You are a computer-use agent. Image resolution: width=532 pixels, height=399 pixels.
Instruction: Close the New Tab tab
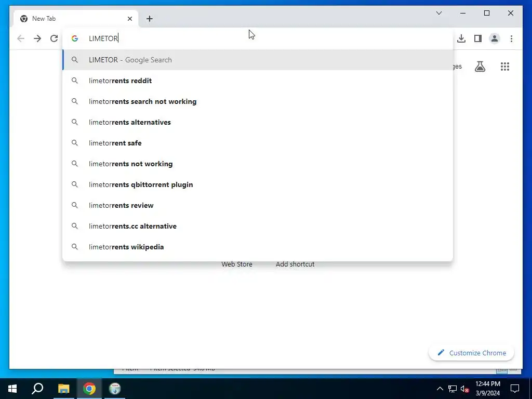[129, 19]
